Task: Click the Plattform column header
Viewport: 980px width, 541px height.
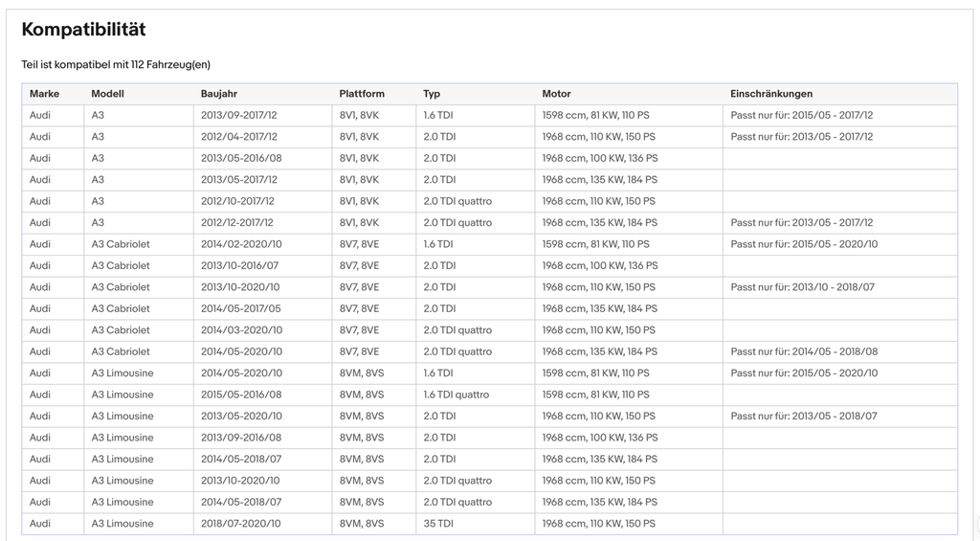Action: click(x=362, y=94)
